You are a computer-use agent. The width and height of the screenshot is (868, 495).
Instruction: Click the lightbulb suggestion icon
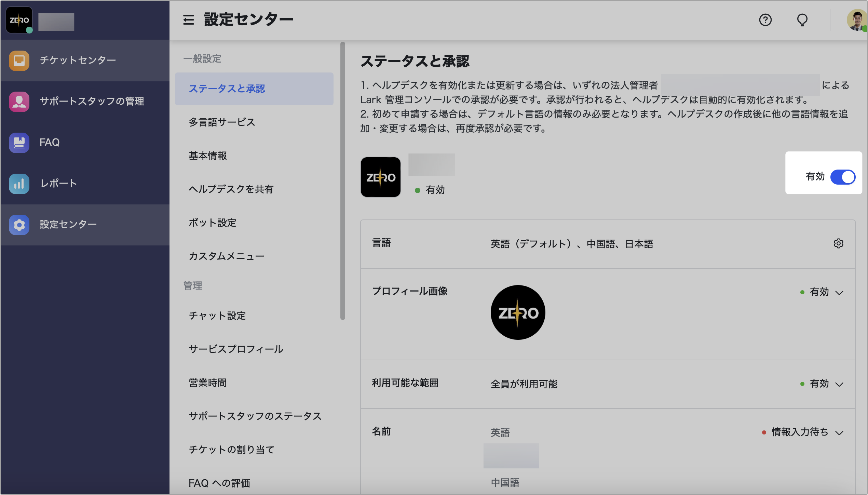pyautogui.click(x=802, y=20)
